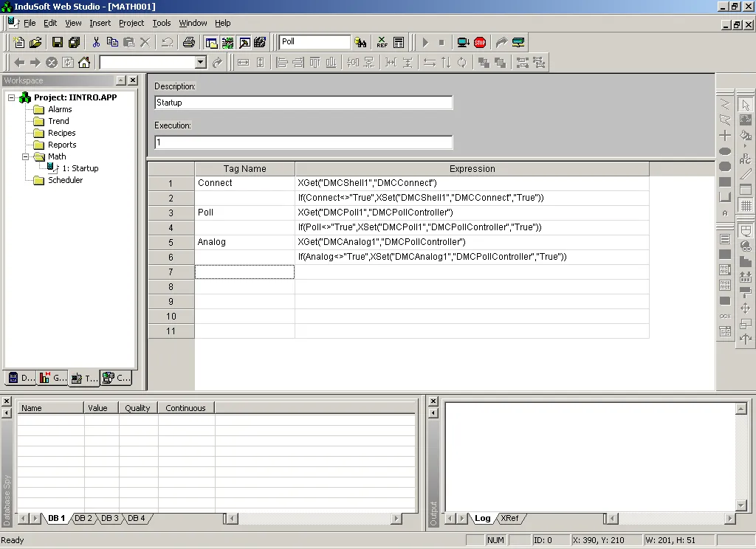This screenshot has width=756, height=549.
Task: Click the New document toolbar icon
Action: tap(18, 42)
